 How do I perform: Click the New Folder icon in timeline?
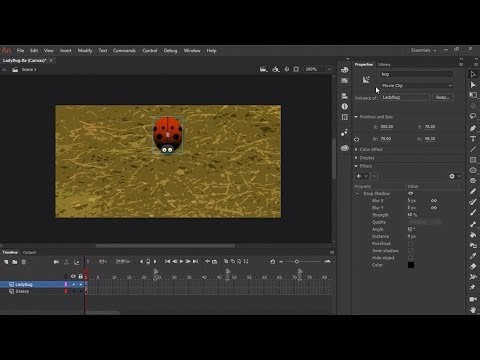click(15, 262)
